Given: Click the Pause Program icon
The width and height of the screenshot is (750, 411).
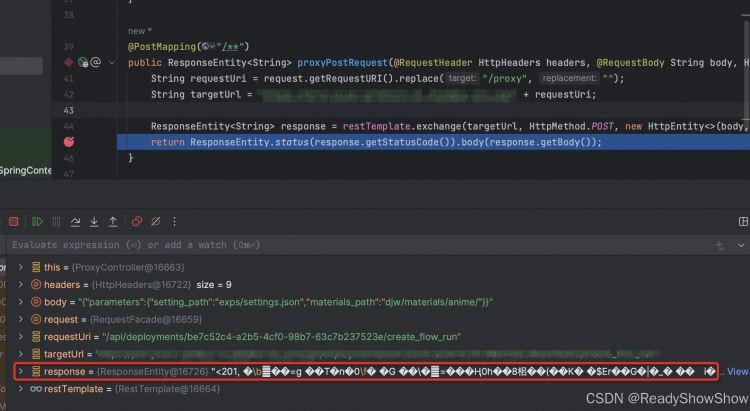Looking at the screenshot, I should (x=56, y=222).
